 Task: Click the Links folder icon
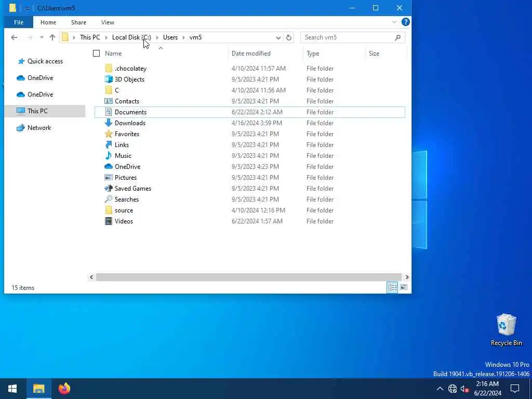109,144
